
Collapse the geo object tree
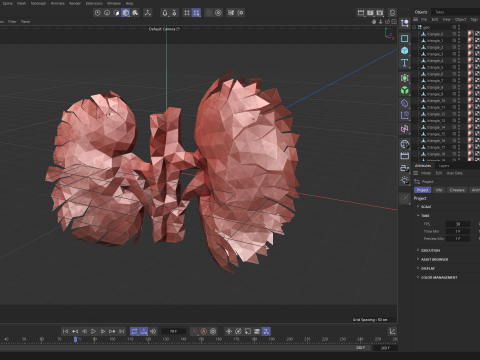[x=414, y=27]
